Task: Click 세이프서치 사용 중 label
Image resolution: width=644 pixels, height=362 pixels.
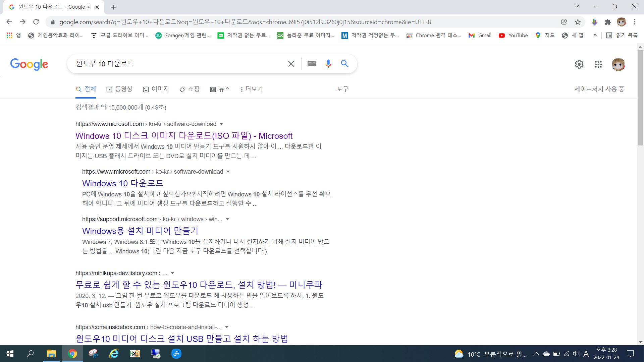Action: [599, 89]
